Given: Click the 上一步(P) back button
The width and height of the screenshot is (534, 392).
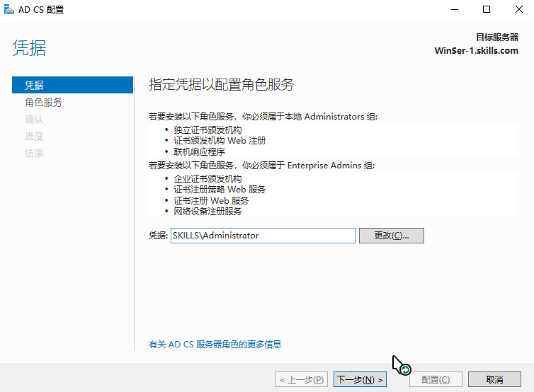Looking at the screenshot, I should tap(302, 379).
